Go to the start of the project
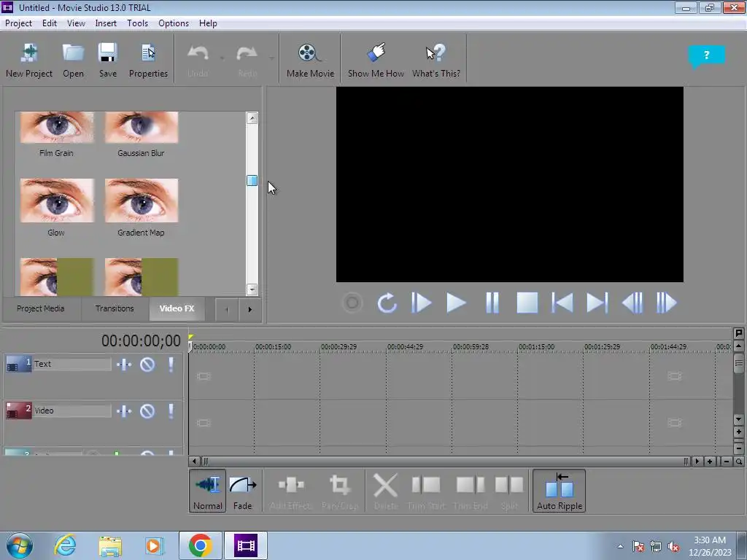 point(562,303)
